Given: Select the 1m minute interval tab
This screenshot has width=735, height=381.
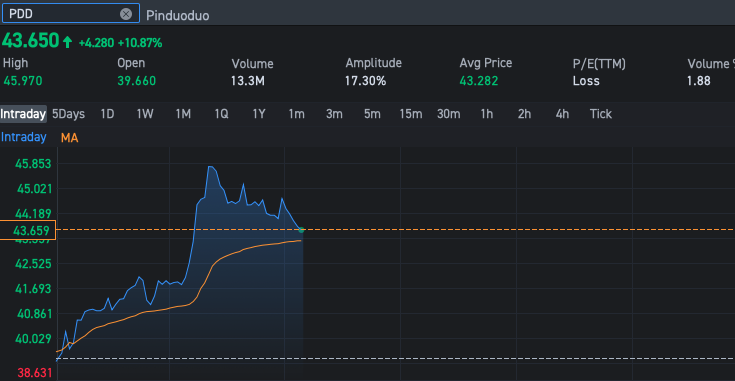Looking at the screenshot, I should click(x=296, y=114).
